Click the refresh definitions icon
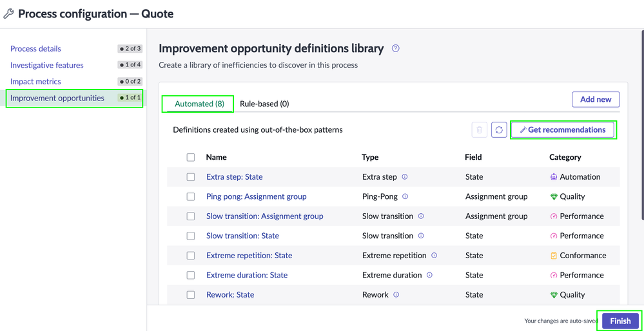Screen dimensions: 644x331 point(499,130)
